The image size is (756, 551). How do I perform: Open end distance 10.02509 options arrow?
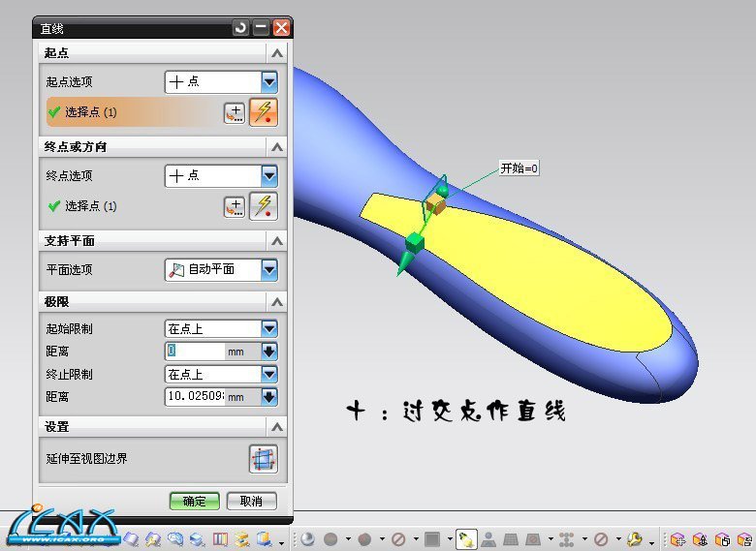[269, 397]
